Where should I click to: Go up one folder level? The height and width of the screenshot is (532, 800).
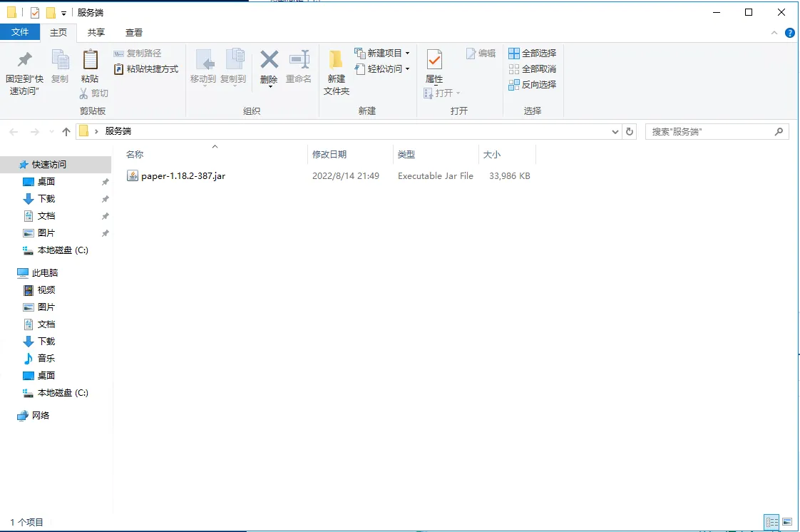point(66,132)
